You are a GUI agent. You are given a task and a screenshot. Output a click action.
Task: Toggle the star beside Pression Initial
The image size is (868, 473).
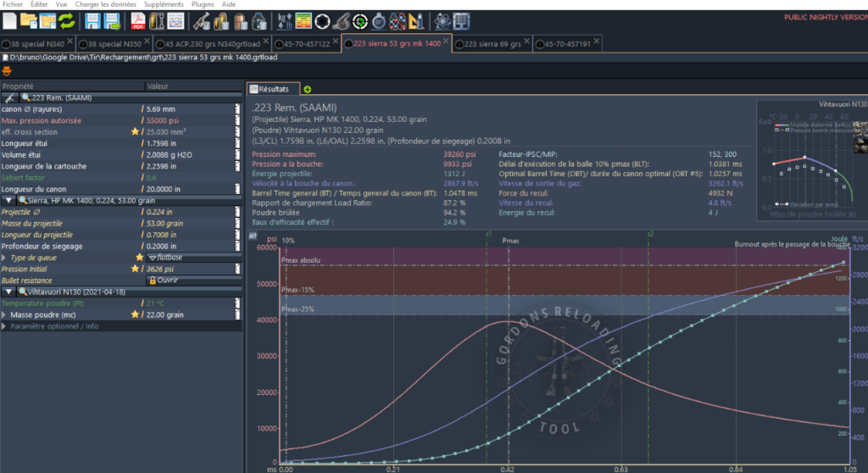coord(134,268)
